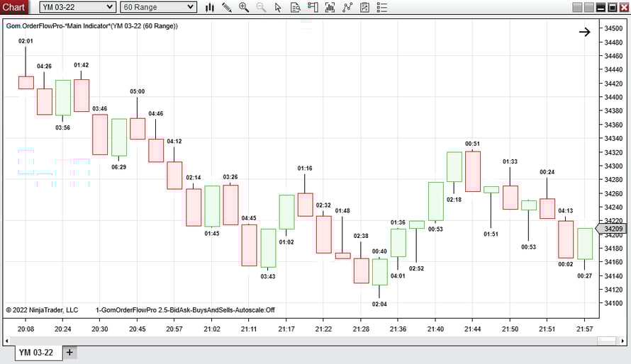Expand the YM 03-22 instrument dropdown
631x364 pixels.
coord(78,7)
